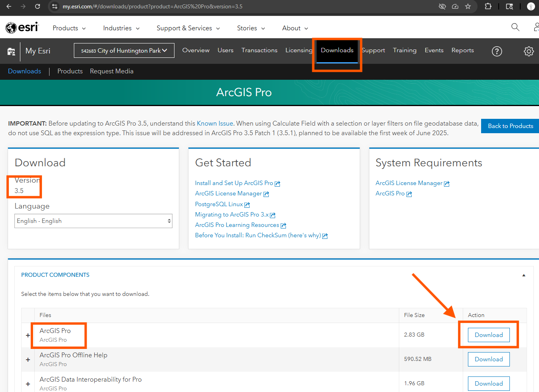Open the PostgreSQL Linux link
The height and width of the screenshot is (392, 539).
[219, 204]
